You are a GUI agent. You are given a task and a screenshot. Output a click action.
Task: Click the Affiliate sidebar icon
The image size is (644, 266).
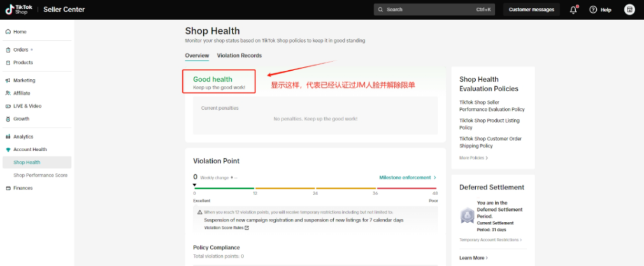(8, 93)
